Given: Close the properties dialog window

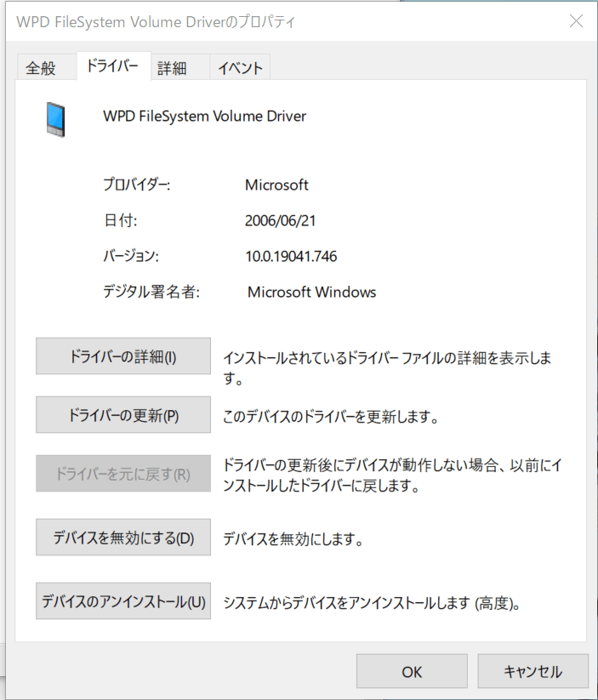Looking at the screenshot, I should [x=576, y=21].
